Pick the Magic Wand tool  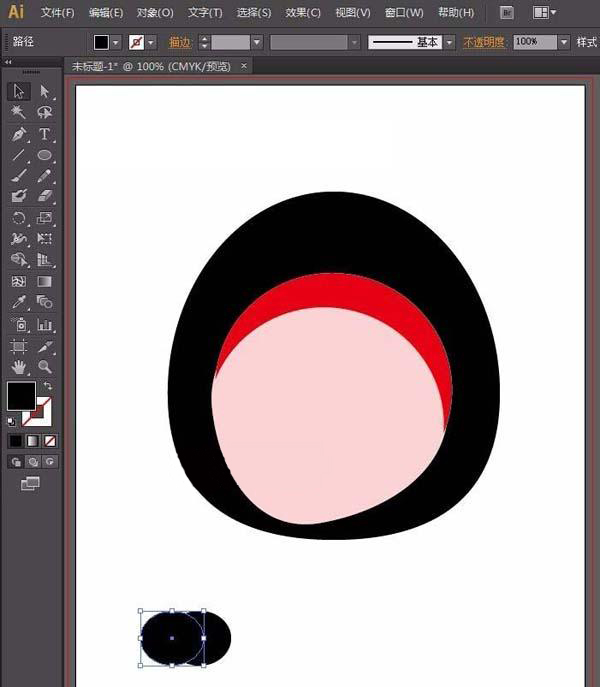point(18,113)
